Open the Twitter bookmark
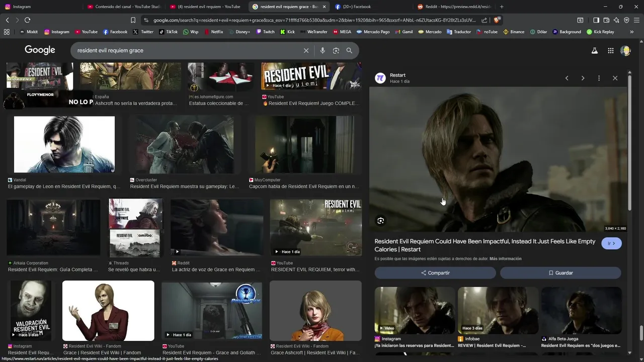The height and width of the screenshot is (362, 644). [x=143, y=32]
